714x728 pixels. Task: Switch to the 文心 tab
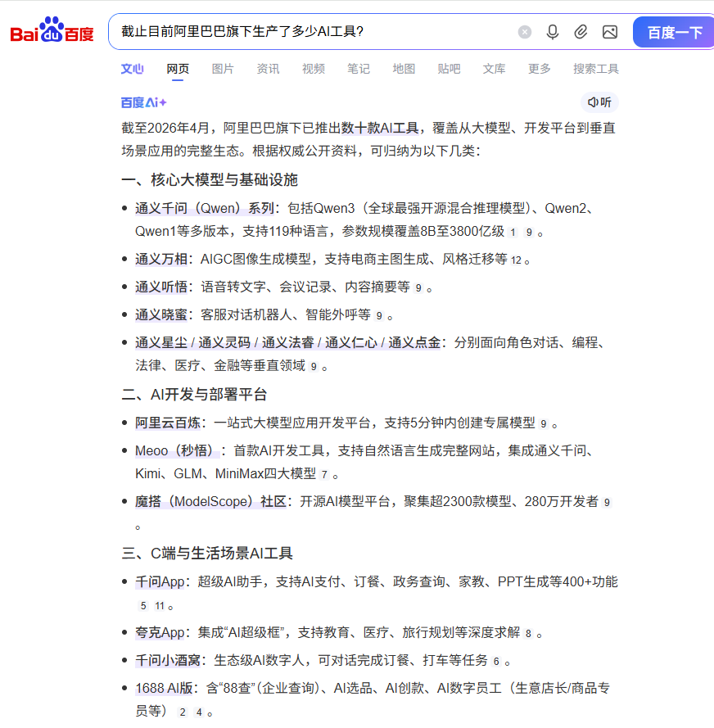(x=132, y=69)
